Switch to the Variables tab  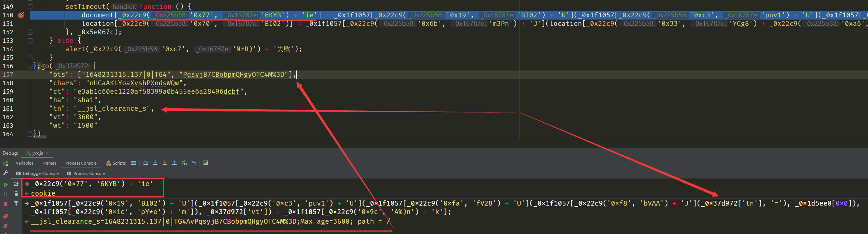pyautogui.click(x=24, y=163)
